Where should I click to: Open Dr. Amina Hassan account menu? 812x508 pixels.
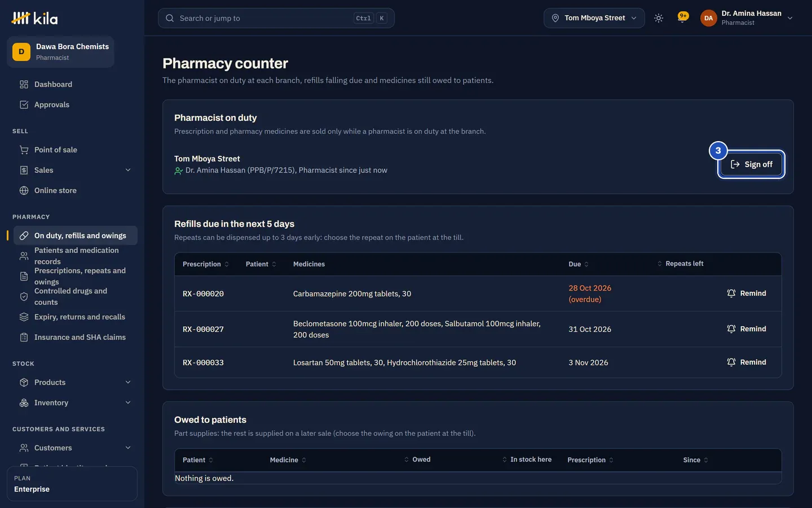(747, 18)
